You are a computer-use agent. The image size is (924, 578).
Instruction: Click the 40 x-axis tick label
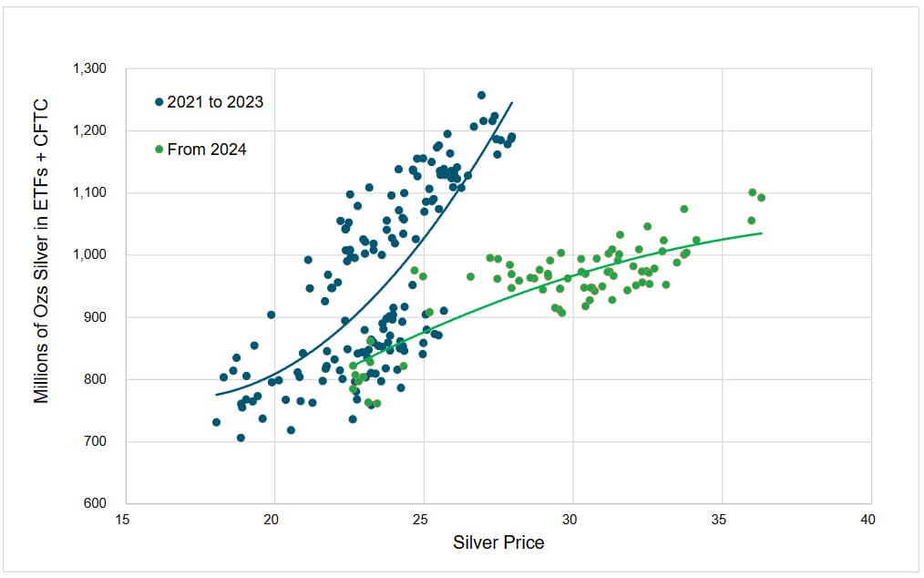[x=868, y=520]
